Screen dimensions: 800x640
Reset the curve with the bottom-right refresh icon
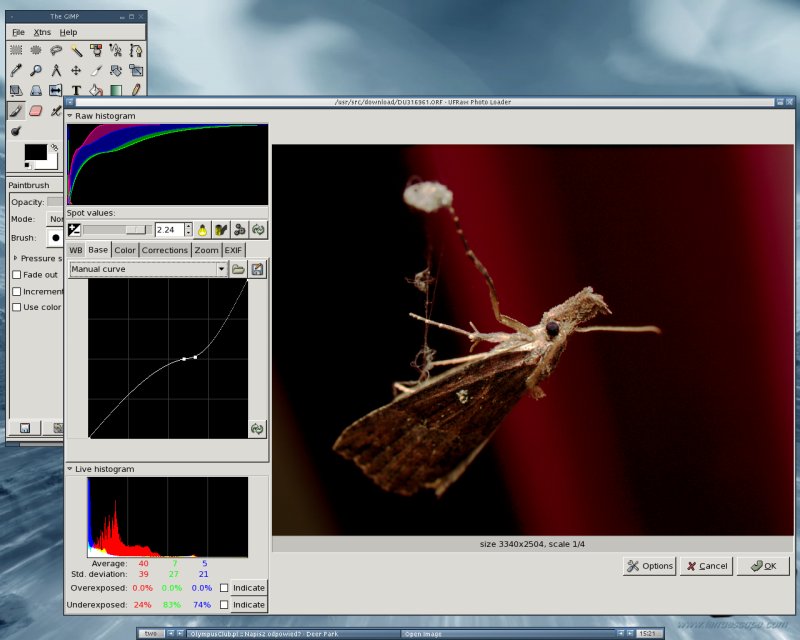click(257, 428)
